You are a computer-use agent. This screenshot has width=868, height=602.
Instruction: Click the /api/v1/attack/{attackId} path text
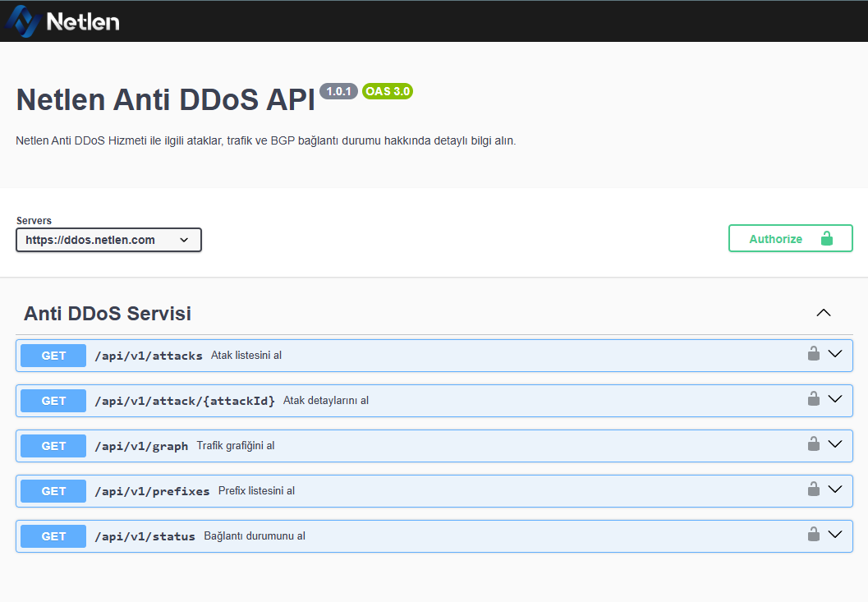pos(185,401)
